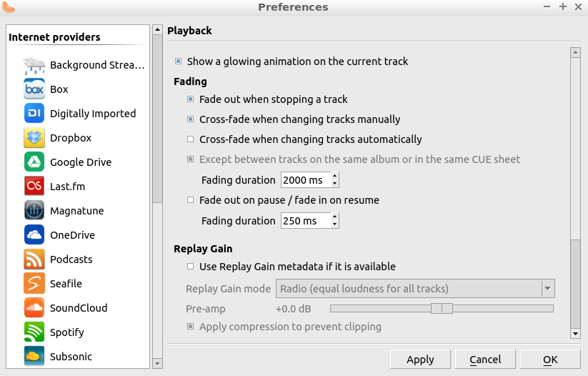The height and width of the screenshot is (376, 588).
Task: Open Digitally Imported settings icon
Action: (x=34, y=114)
